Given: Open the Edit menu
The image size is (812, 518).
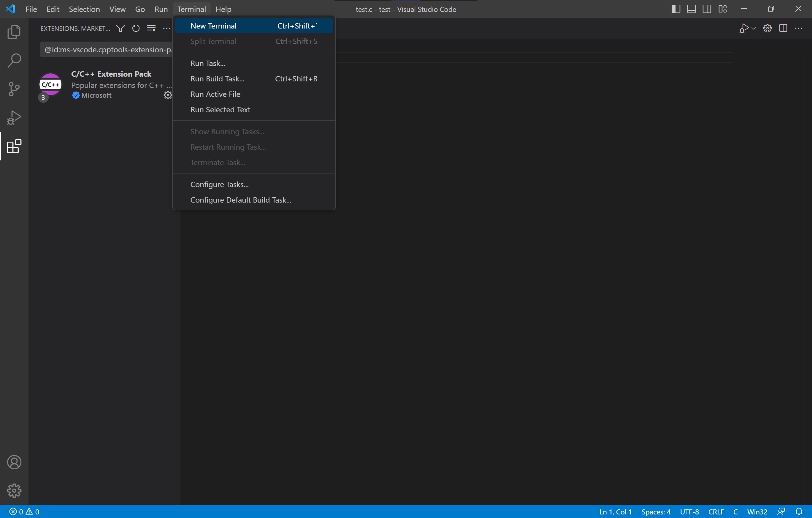Looking at the screenshot, I should pos(53,9).
